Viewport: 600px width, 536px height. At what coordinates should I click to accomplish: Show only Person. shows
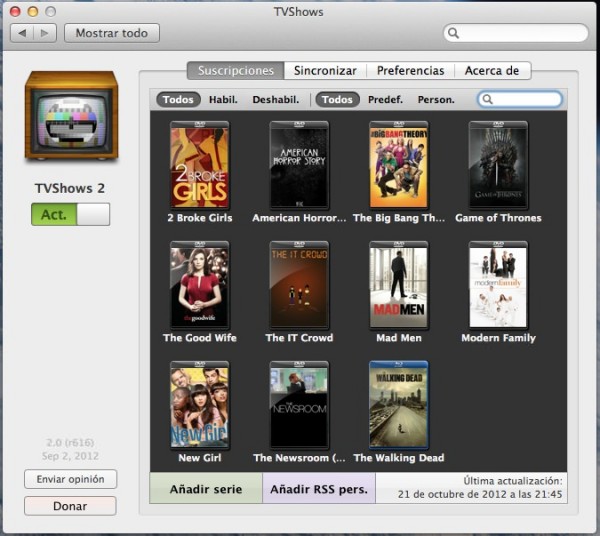tap(436, 100)
